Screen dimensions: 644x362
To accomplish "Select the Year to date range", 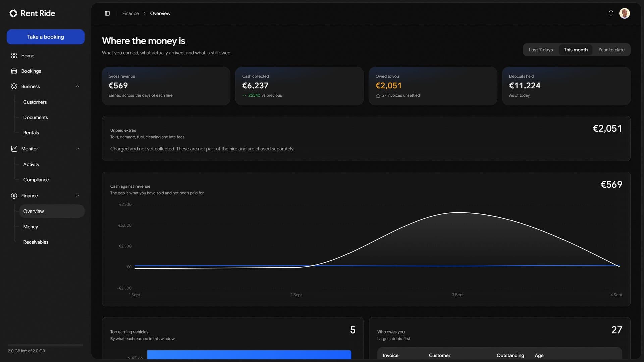I will [611, 50].
